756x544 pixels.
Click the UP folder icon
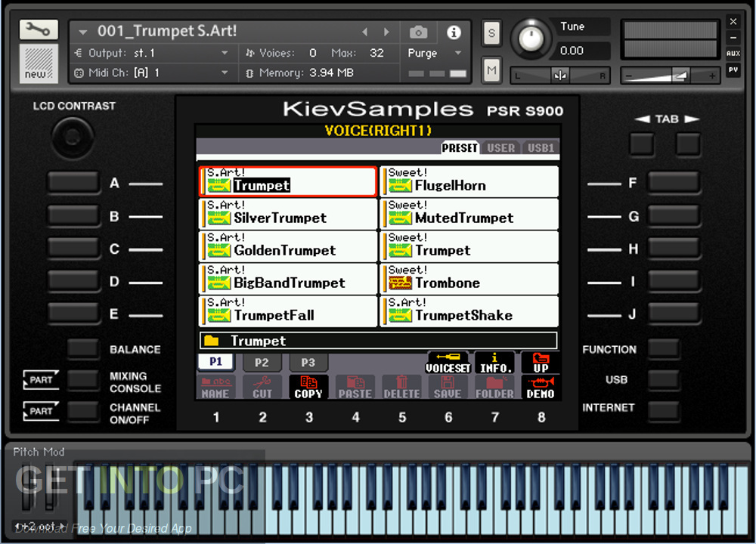point(541,363)
